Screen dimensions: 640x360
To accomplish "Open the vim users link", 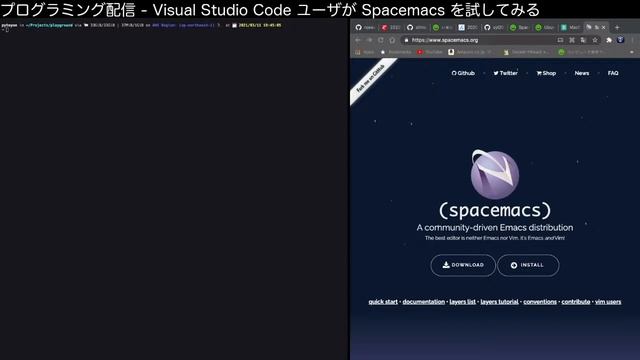I will [x=608, y=302].
